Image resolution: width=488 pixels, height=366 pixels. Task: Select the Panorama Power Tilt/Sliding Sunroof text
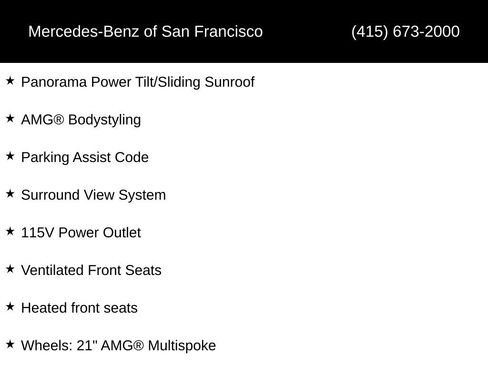coord(138,82)
